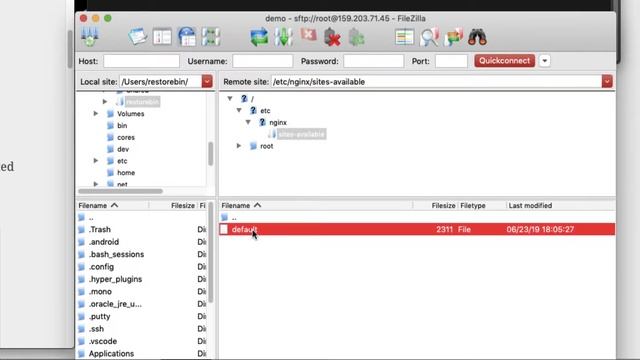
Task: Click local file list vertical scrollbar
Action: coord(211,252)
